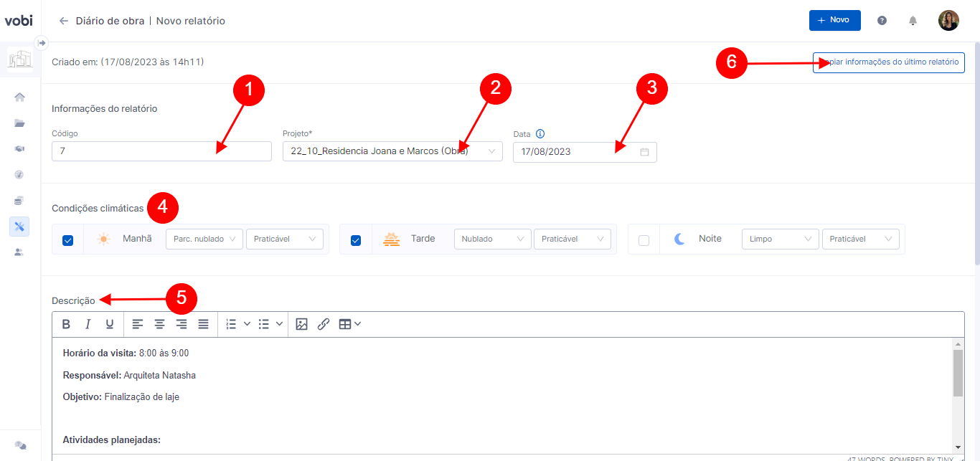
Task: Open bullet list style dropdown arrow
Action: pos(279,324)
